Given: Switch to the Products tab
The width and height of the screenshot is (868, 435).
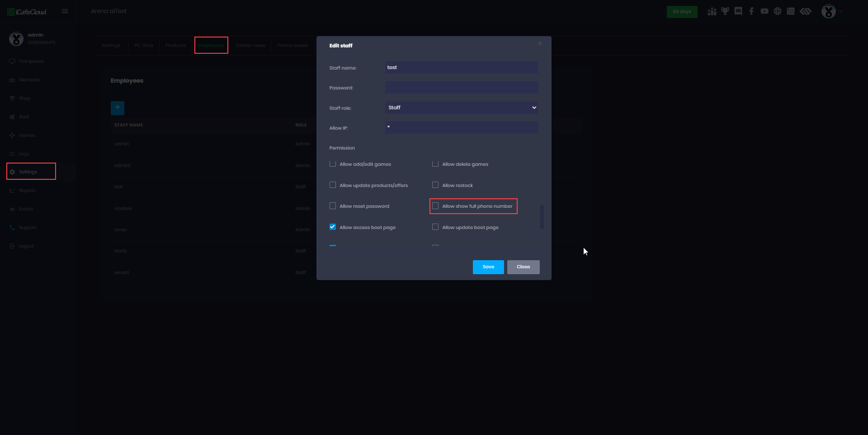Looking at the screenshot, I should point(175,46).
